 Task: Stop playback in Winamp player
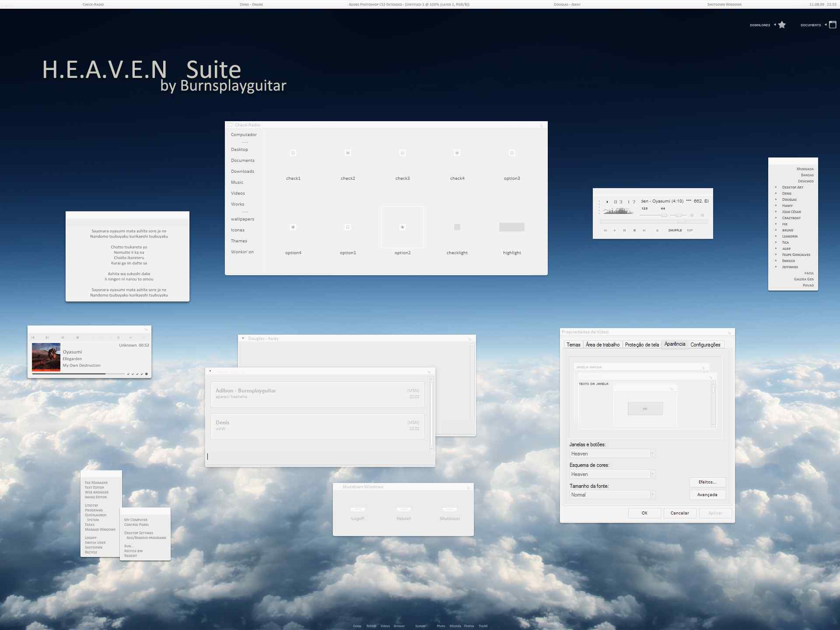pyautogui.click(x=634, y=230)
